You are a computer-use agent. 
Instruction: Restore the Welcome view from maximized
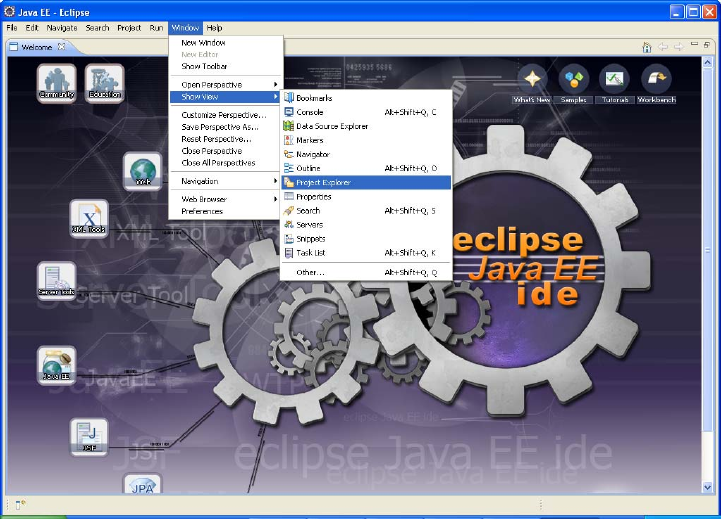[707, 45]
